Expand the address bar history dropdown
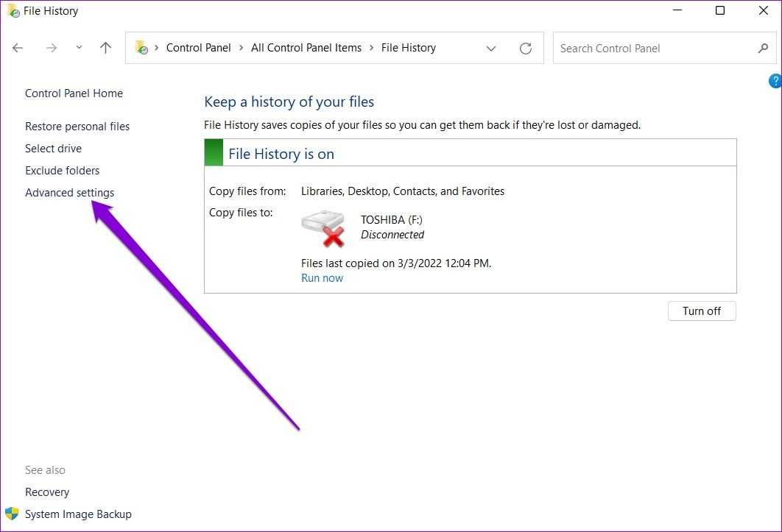782x532 pixels. (x=491, y=49)
